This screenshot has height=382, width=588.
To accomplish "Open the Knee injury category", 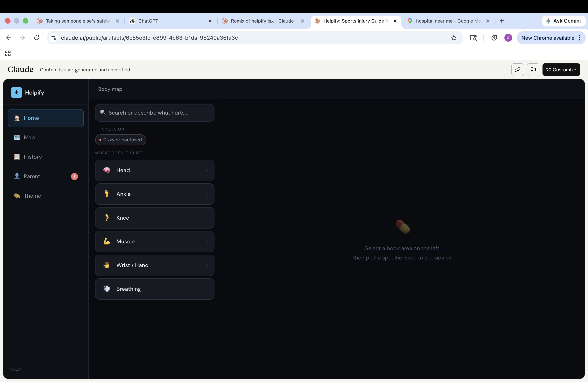I will [x=154, y=218].
